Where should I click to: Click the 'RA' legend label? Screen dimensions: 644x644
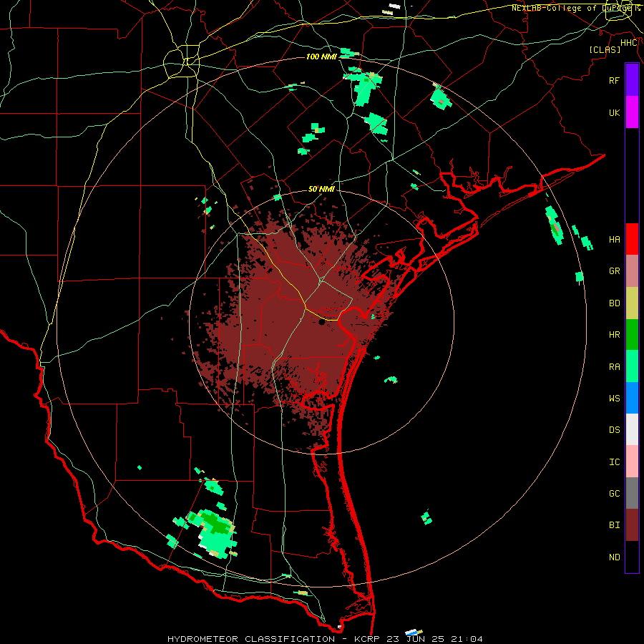615,367
